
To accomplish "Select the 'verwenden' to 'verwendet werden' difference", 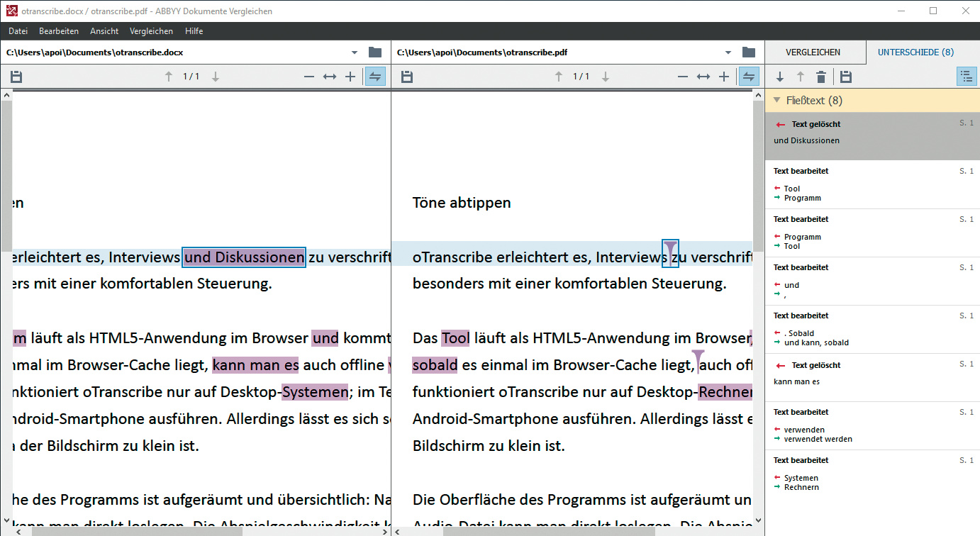I will 872,425.
